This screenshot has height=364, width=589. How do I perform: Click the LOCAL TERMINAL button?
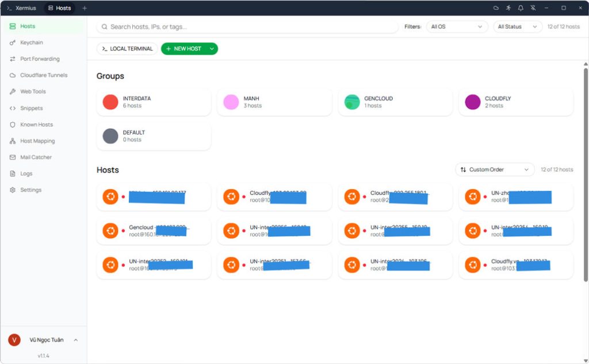click(x=127, y=49)
